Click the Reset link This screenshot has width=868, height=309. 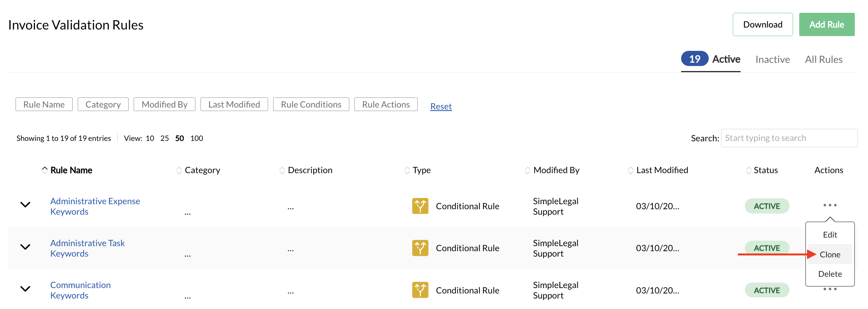click(x=441, y=106)
